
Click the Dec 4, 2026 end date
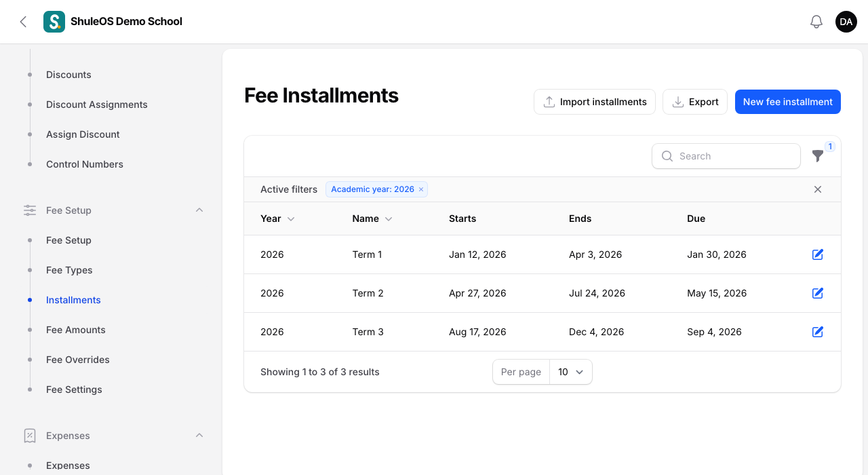click(x=597, y=332)
